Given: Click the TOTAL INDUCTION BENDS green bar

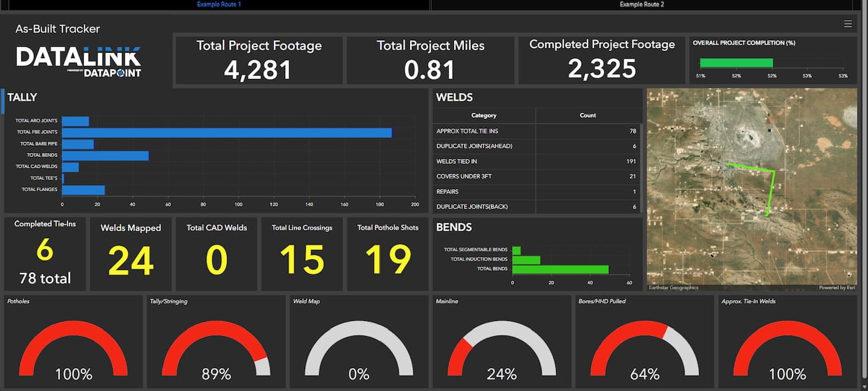Looking at the screenshot, I should tap(526, 260).
